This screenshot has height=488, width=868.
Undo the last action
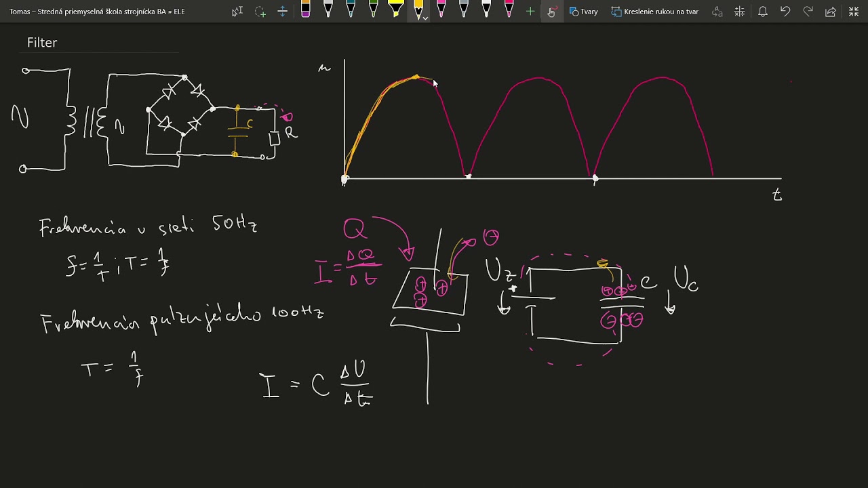[x=785, y=12]
